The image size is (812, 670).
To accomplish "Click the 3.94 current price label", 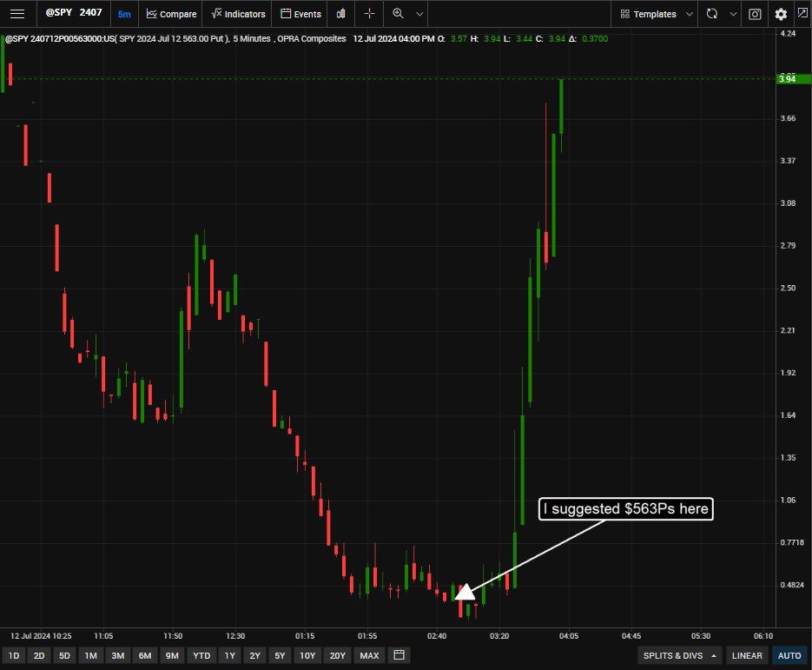I will pyautogui.click(x=794, y=79).
